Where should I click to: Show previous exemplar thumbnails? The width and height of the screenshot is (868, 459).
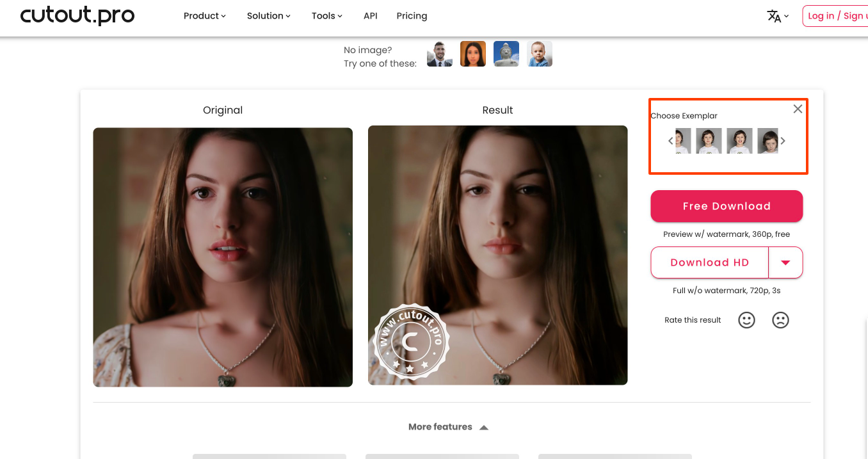[x=671, y=141]
